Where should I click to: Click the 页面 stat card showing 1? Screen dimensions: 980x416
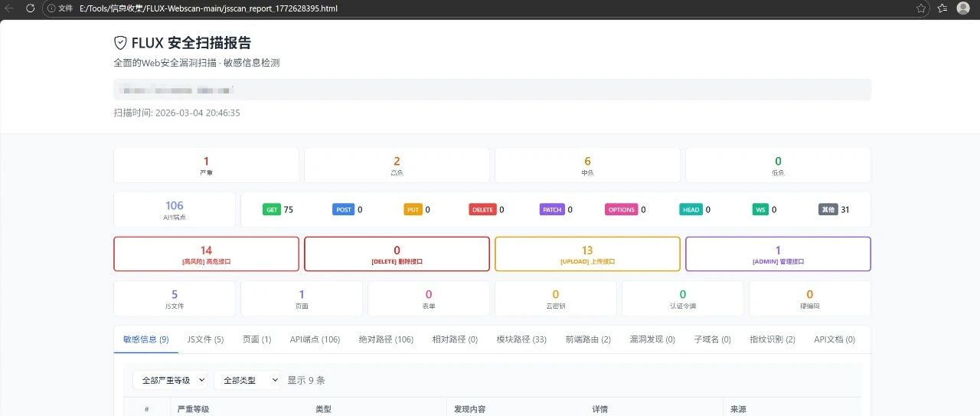coord(302,299)
